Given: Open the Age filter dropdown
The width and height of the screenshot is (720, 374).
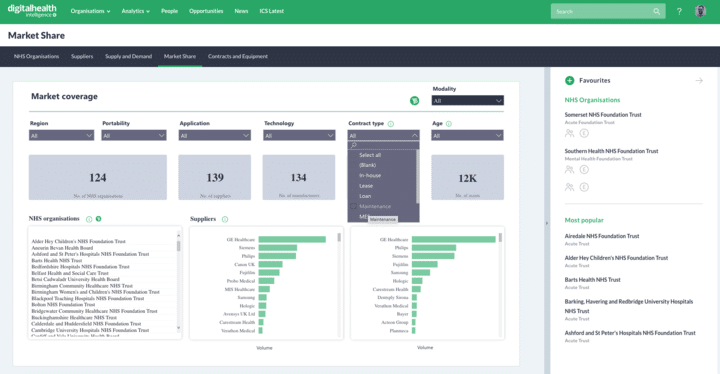Looking at the screenshot, I should click(467, 136).
